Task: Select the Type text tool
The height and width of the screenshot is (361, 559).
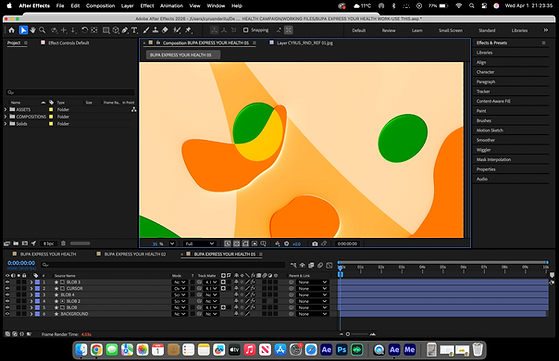Action: tap(134, 30)
